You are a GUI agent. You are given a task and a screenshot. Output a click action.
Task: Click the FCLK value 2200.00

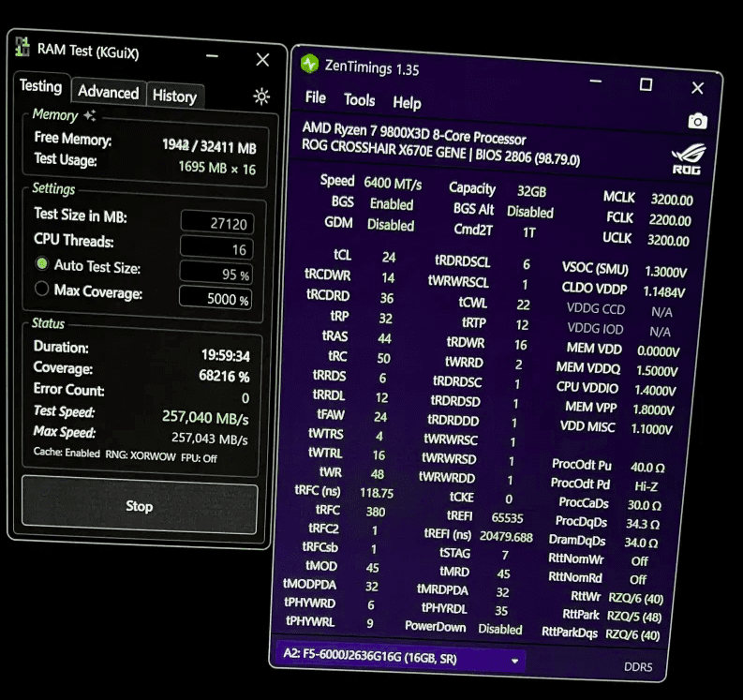point(670,220)
